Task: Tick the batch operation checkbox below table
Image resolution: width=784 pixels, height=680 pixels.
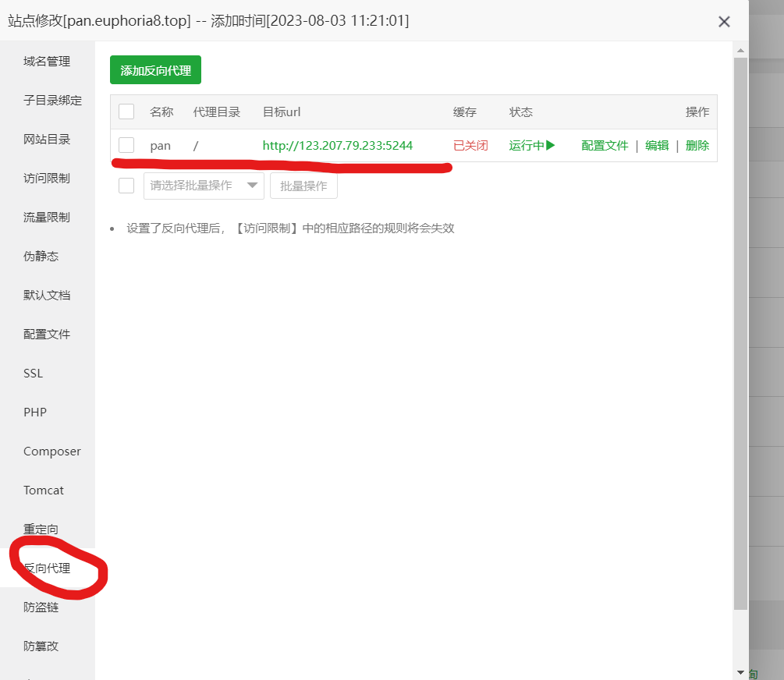Action: (x=126, y=186)
